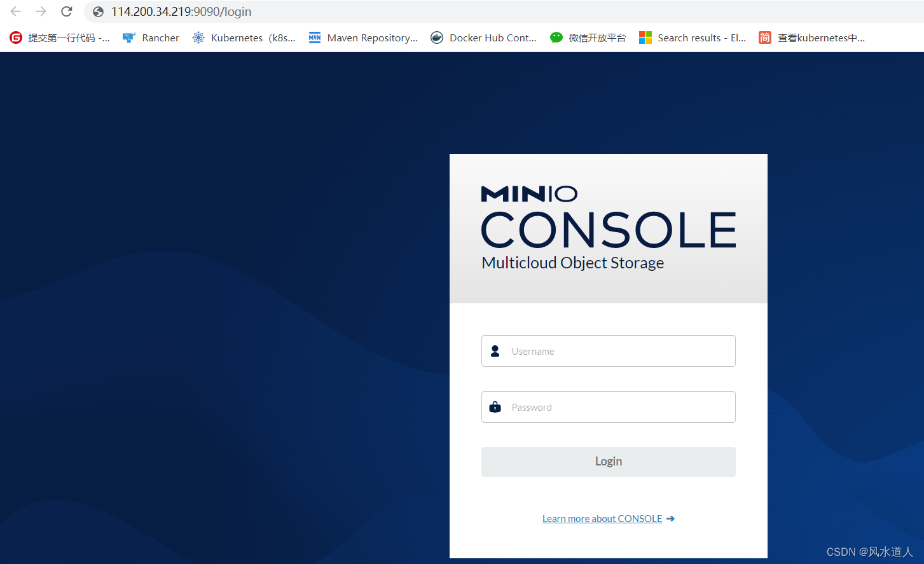Click the padlock icon in Password field

[x=495, y=406]
